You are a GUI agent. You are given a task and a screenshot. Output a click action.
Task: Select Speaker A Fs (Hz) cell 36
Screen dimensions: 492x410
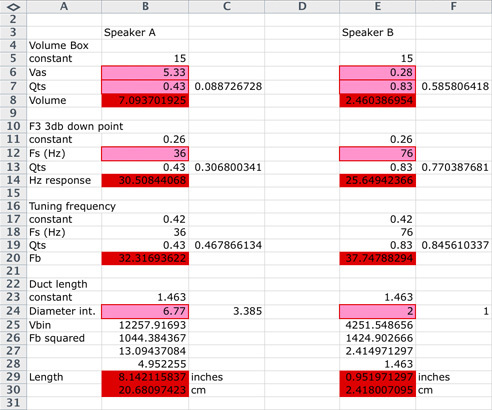point(145,154)
